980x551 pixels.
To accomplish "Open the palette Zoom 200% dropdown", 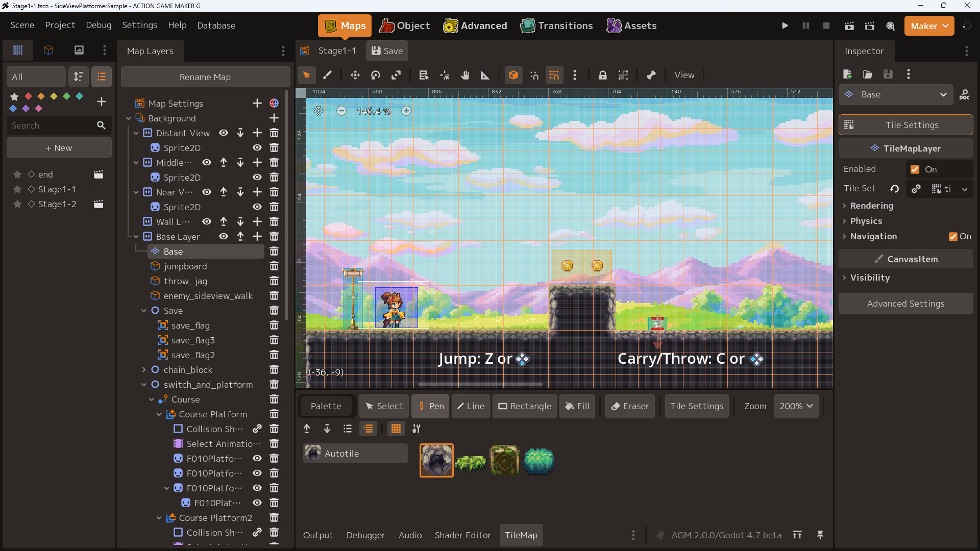I will (796, 406).
